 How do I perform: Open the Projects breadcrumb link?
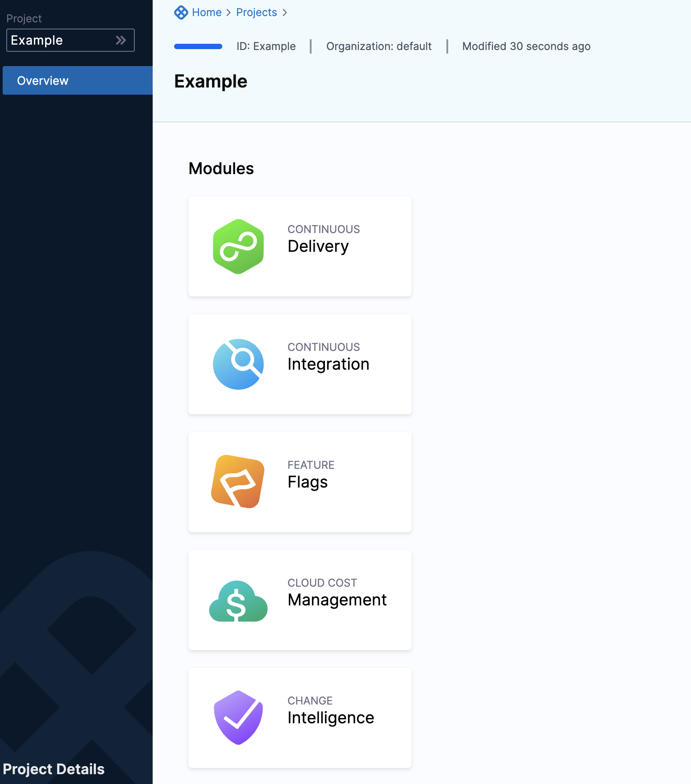(x=256, y=13)
